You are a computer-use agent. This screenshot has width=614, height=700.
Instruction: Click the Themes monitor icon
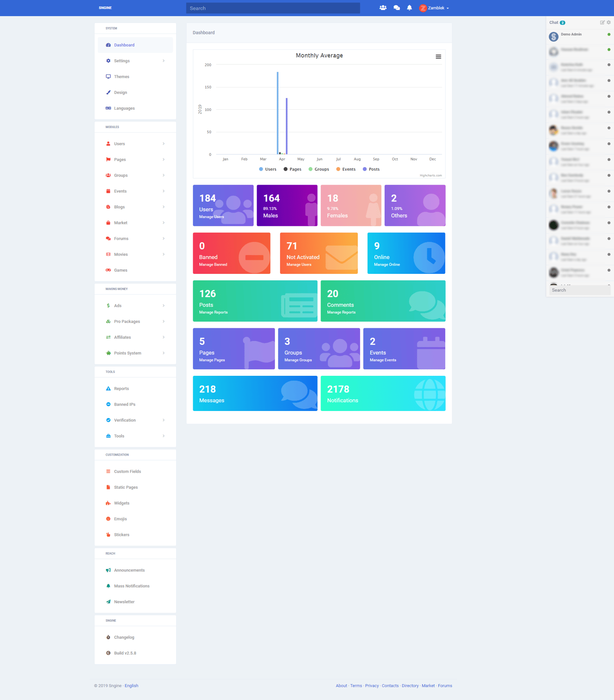pyautogui.click(x=108, y=77)
